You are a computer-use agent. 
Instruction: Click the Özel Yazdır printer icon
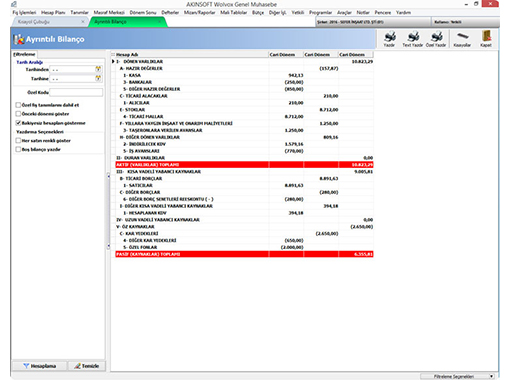436,37
